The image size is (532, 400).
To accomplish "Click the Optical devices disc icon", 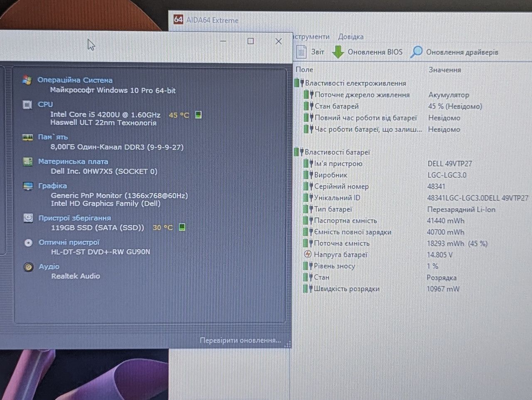I will click(x=28, y=243).
